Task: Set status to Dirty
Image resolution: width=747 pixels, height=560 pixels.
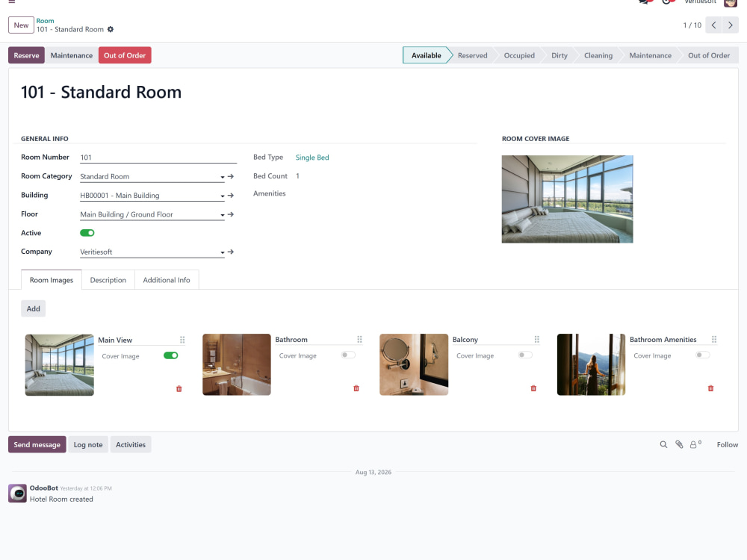Action: 560,55
